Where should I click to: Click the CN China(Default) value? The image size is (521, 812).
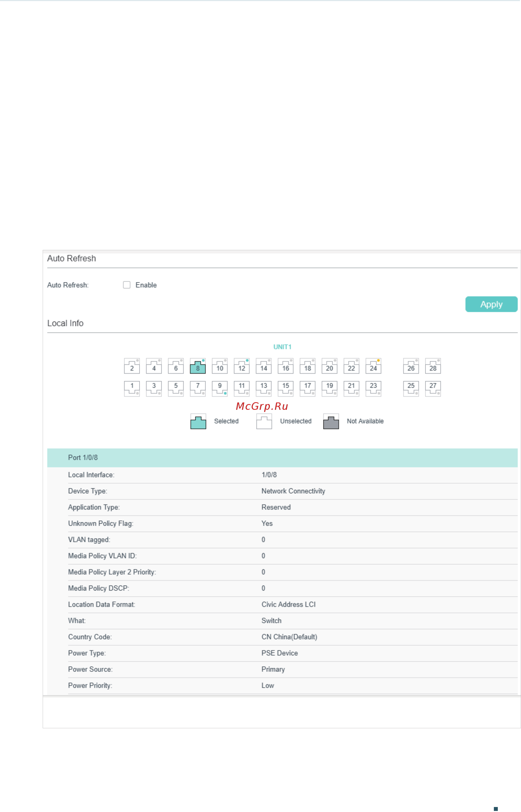click(x=289, y=637)
